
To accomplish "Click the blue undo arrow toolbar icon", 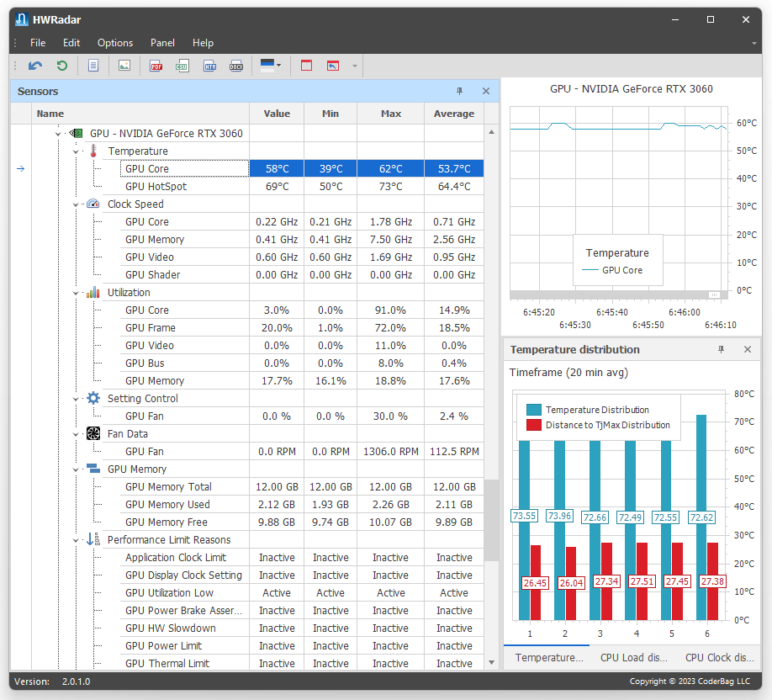I will (x=35, y=66).
